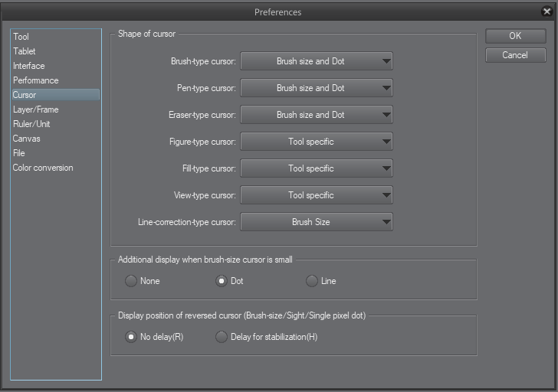
Task: Expand the Fill-type cursor dropdown
Action: coord(317,168)
